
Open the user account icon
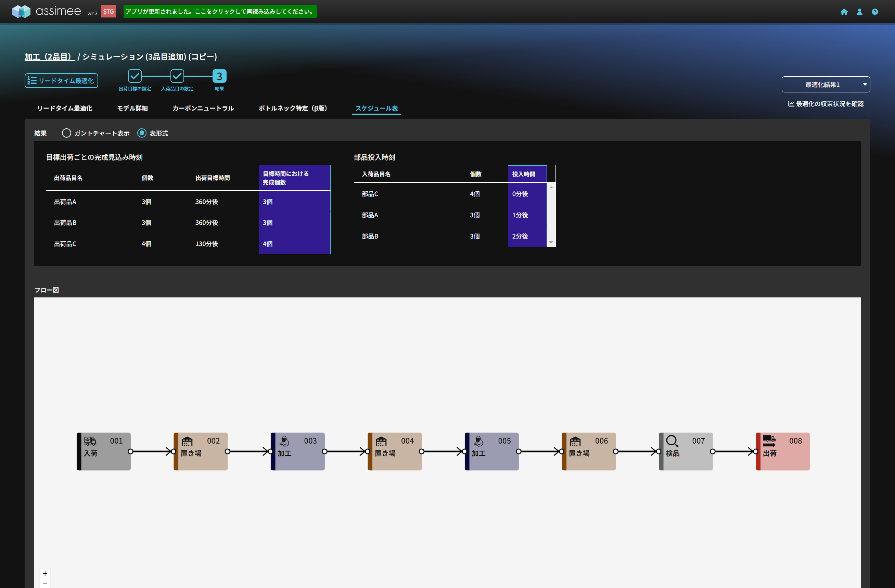pos(860,12)
